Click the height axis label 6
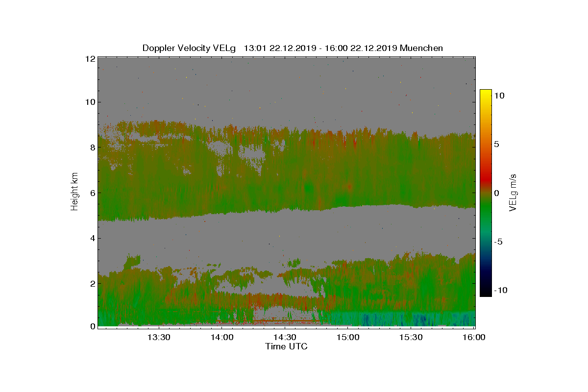The height and width of the screenshot is (392, 588). [x=92, y=193]
